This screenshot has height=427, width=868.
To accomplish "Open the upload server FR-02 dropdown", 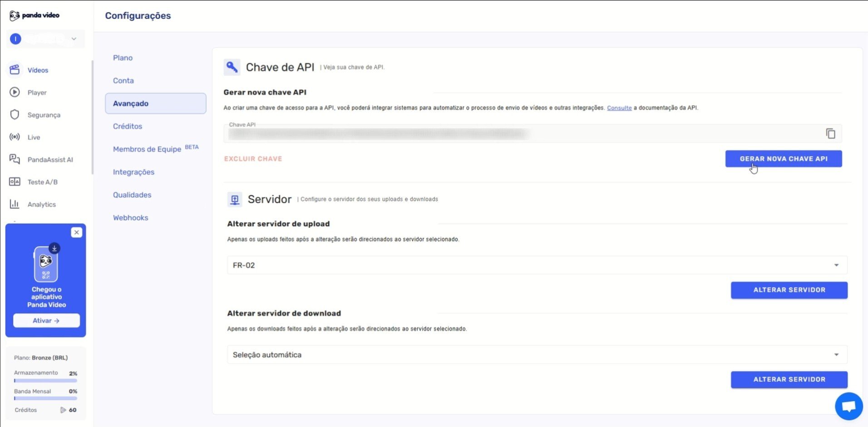I will click(x=537, y=265).
